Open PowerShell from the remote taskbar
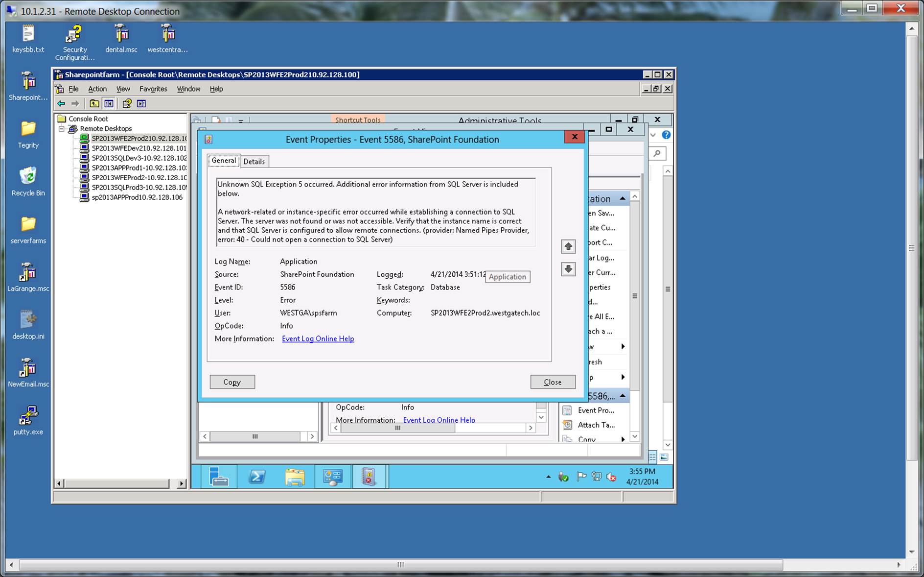The width and height of the screenshot is (924, 577). (x=257, y=477)
